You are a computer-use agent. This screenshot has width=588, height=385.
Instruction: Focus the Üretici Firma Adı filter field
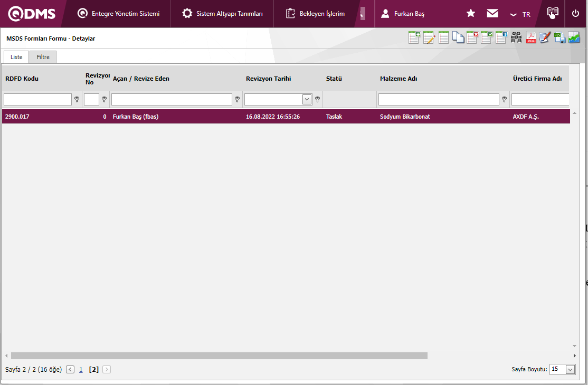[540, 99]
